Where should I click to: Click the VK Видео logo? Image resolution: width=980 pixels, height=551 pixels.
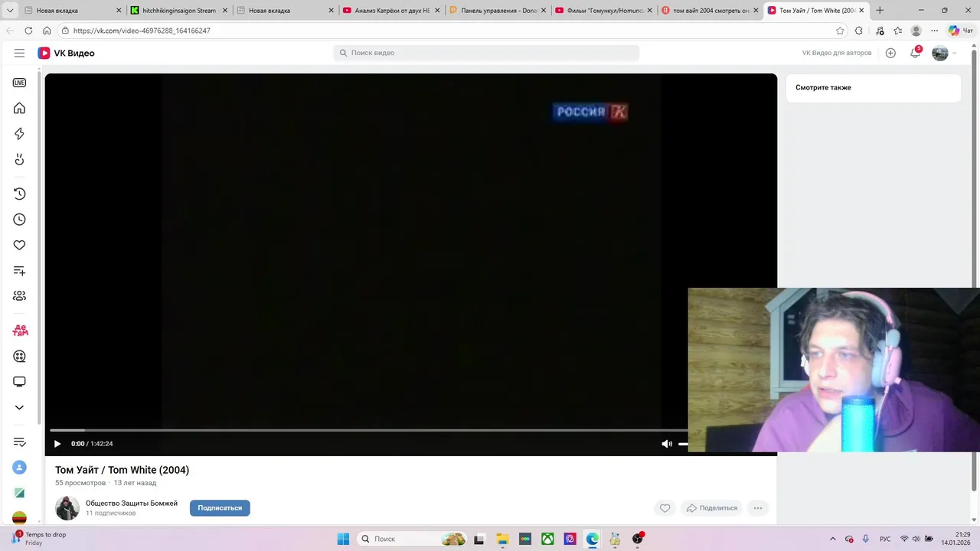point(67,53)
